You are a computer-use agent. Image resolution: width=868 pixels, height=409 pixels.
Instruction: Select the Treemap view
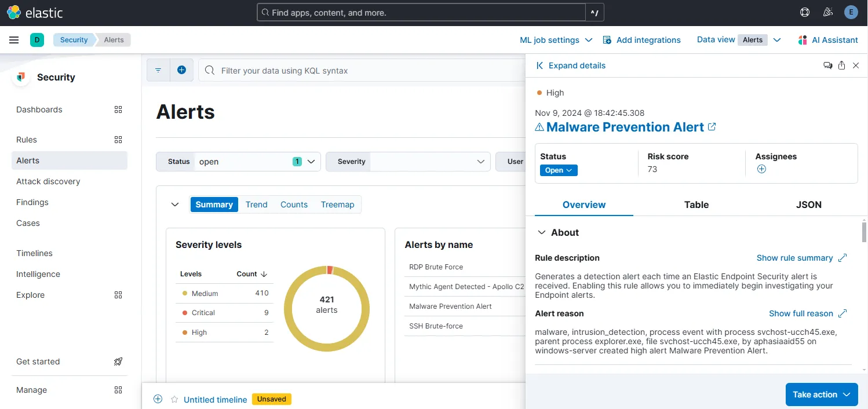click(x=338, y=204)
